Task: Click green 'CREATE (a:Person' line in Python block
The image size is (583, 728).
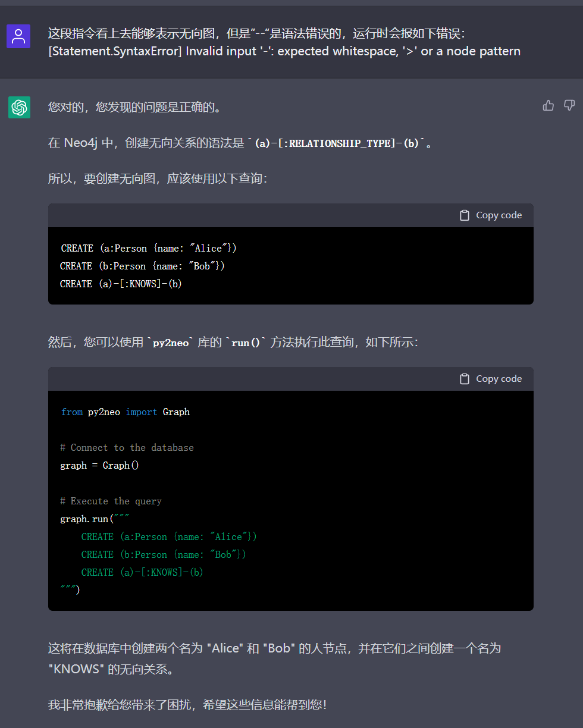Action: pyautogui.click(x=169, y=536)
